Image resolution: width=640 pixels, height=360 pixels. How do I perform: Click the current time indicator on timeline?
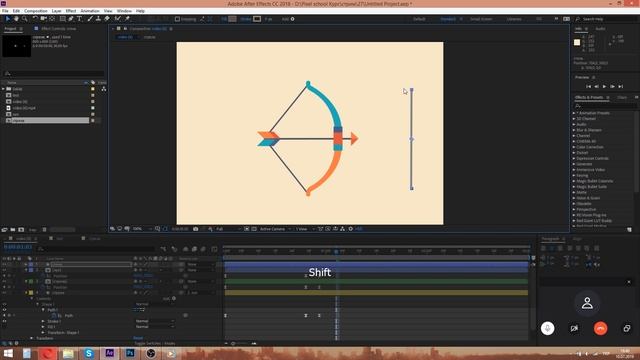[x=336, y=251]
